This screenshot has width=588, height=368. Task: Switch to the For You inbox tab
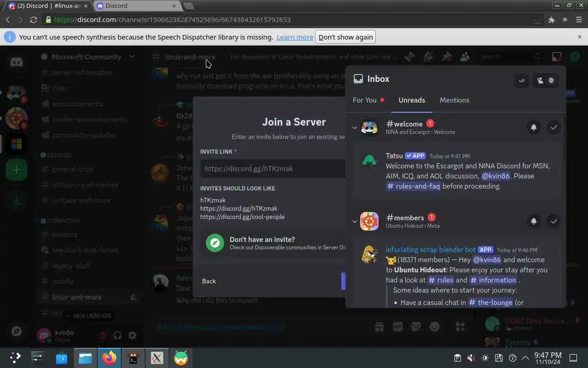pyautogui.click(x=368, y=100)
